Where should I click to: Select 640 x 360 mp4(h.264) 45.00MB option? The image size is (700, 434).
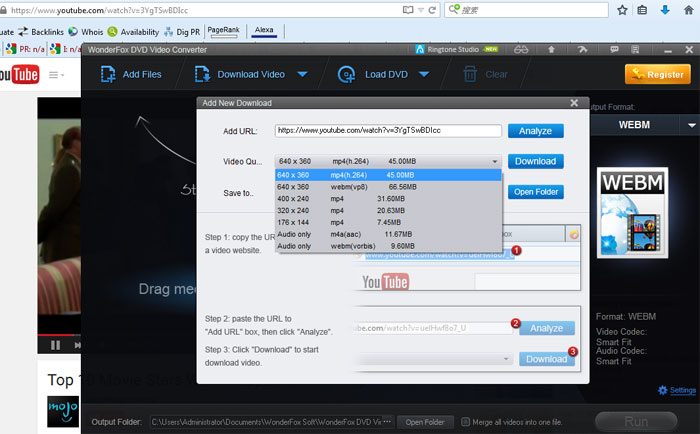[x=388, y=175]
